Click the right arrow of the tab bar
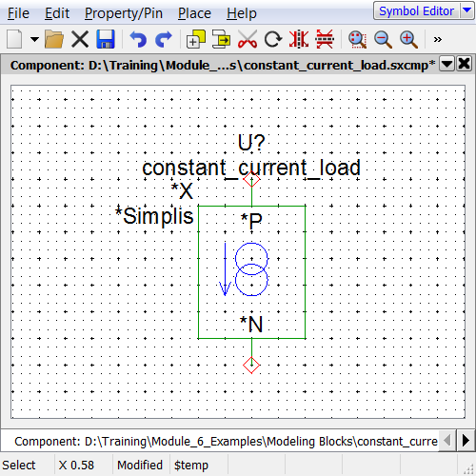 point(466,440)
